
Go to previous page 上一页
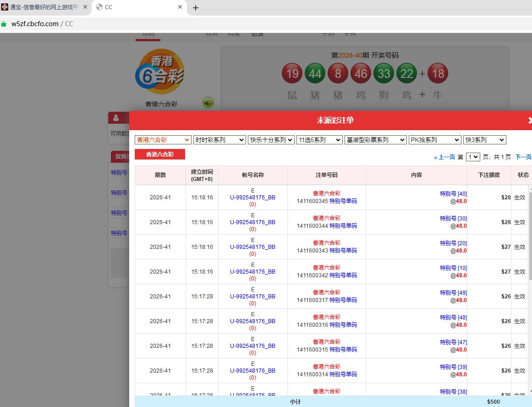coord(444,157)
